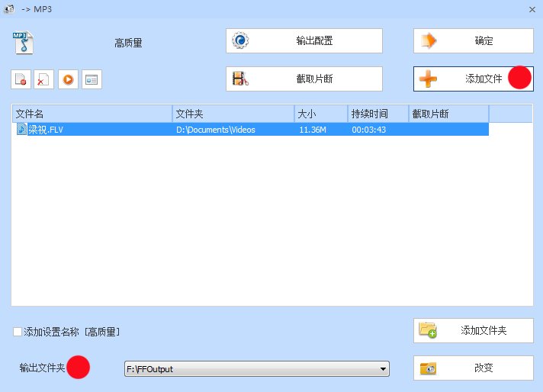543x392 pixels.
Task: Click the 11.36M size cell
Action: pos(313,130)
